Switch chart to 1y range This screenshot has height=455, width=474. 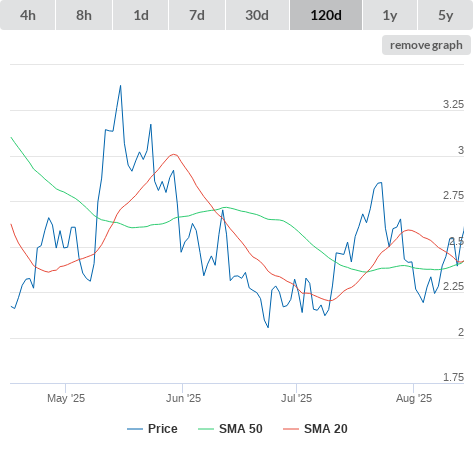pyautogui.click(x=390, y=15)
